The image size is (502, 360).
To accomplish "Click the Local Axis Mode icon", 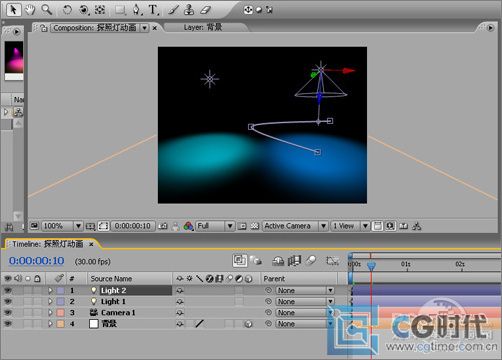I will 248,10.
